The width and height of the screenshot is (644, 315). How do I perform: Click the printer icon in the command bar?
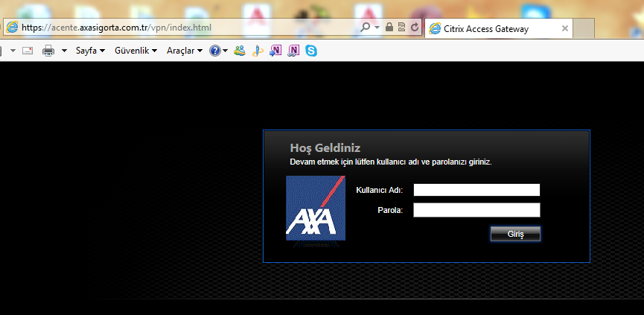coord(48,51)
